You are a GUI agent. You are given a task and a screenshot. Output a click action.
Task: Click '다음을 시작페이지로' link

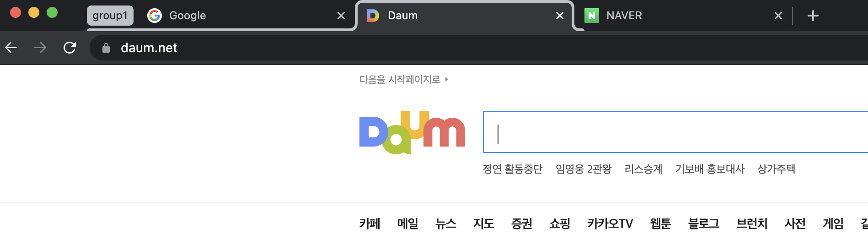pyautogui.click(x=400, y=79)
